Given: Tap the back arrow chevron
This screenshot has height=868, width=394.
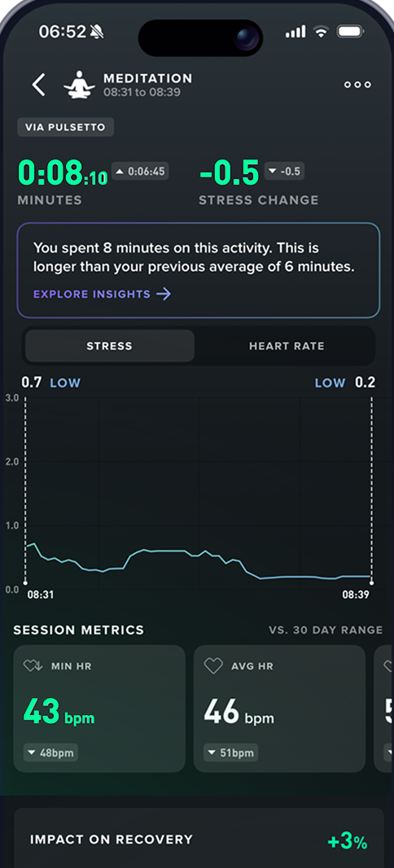Looking at the screenshot, I should point(38,85).
